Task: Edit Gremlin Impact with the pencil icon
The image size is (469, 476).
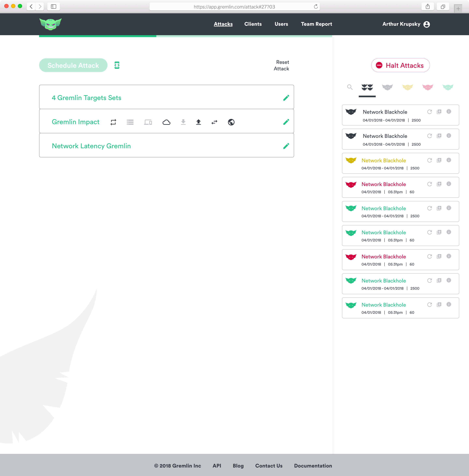Action: tap(286, 122)
